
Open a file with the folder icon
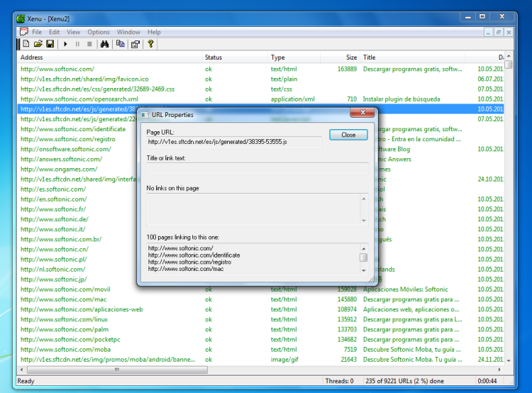(38, 44)
